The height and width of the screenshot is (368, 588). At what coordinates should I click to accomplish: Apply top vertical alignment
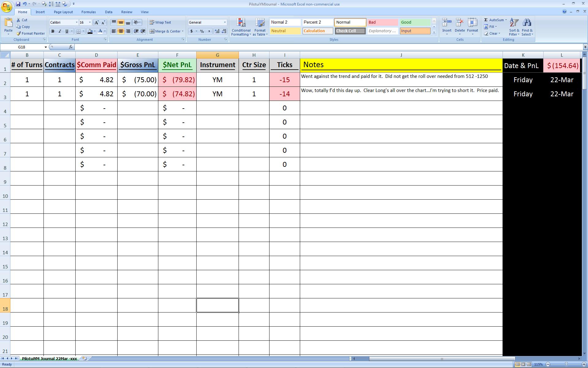coord(114,22)
